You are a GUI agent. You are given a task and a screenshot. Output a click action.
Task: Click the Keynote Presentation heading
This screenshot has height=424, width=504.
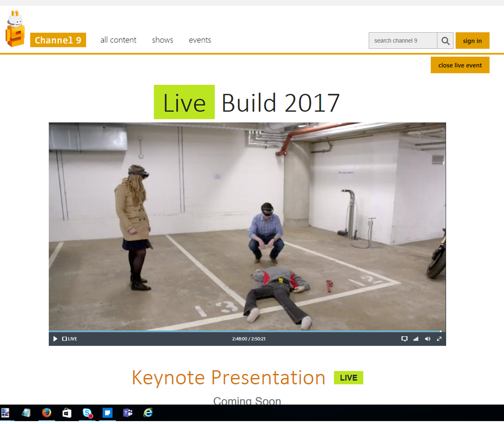[x=228, y=377]
